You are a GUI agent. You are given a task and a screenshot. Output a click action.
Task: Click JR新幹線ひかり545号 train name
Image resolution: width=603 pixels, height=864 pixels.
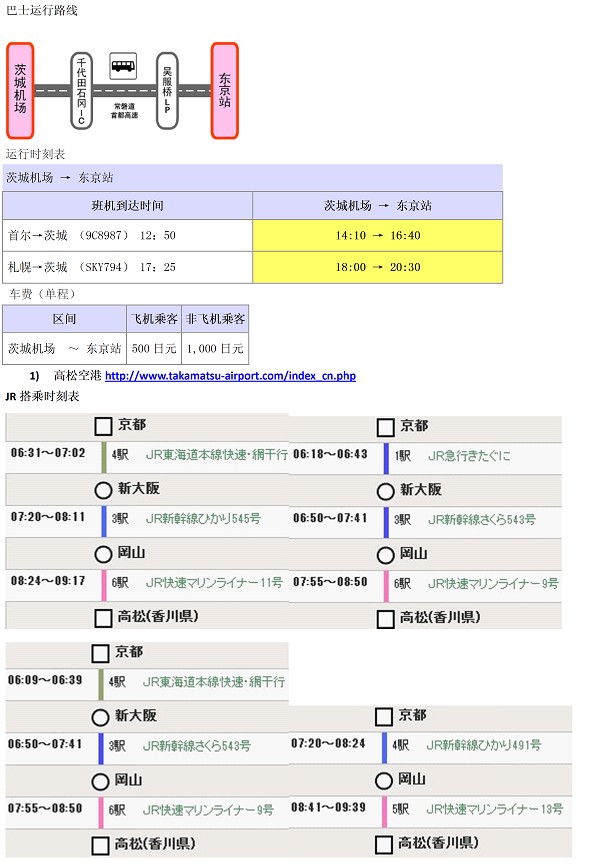click(203, 519)
